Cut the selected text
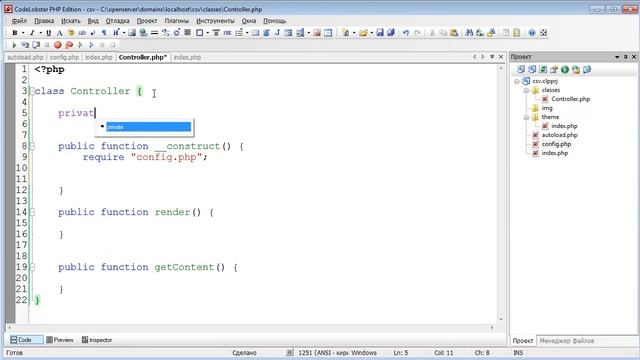This screenshot has width=640, height=360. pos(432,33)
